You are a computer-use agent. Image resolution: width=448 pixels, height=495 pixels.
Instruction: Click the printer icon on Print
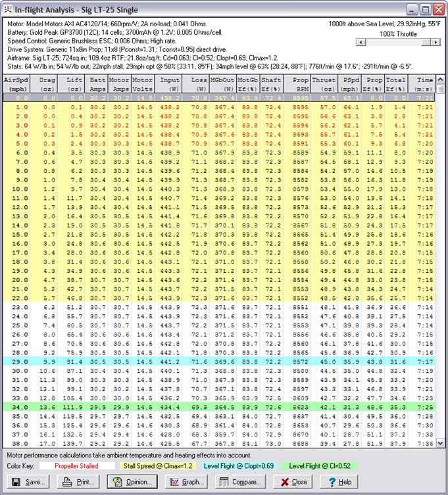point(66,482)
